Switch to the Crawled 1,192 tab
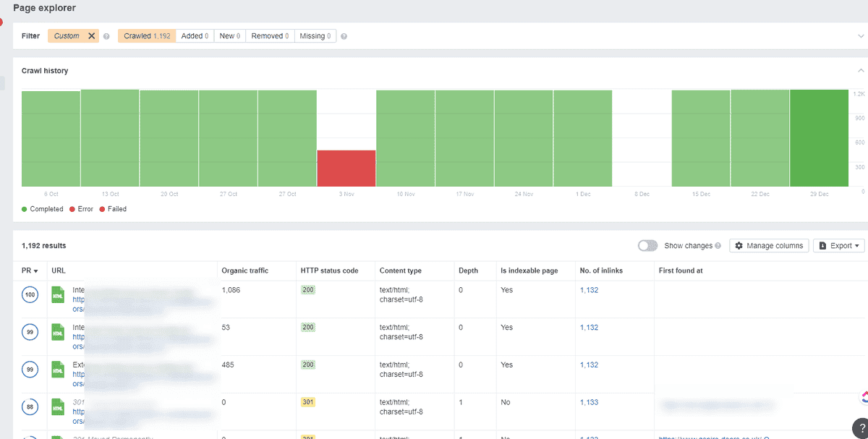The height and width of the screenshot is (439, 868). pos(147,35)
